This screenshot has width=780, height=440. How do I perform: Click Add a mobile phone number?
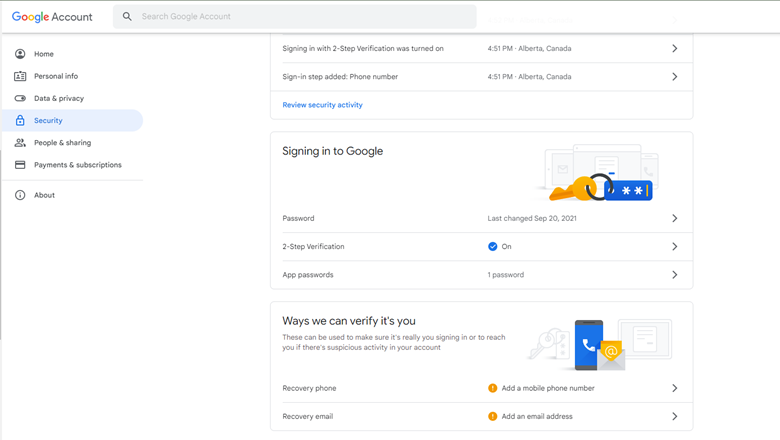[548, 388]
